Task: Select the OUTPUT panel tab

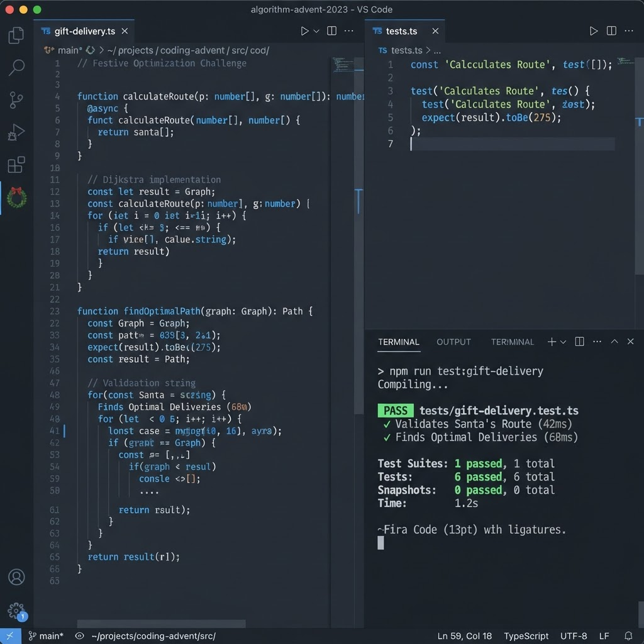Action: (453, 342)
